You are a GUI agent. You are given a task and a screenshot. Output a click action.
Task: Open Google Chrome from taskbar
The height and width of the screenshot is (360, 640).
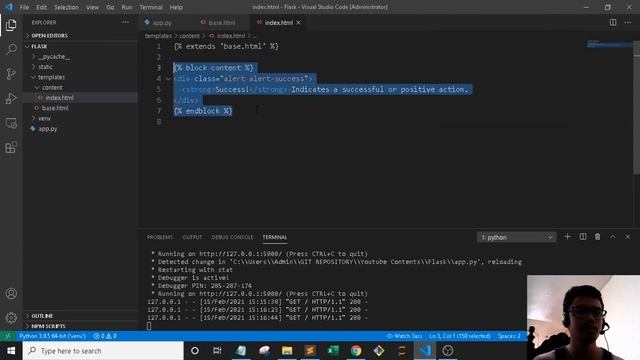(x=356, y=351)
